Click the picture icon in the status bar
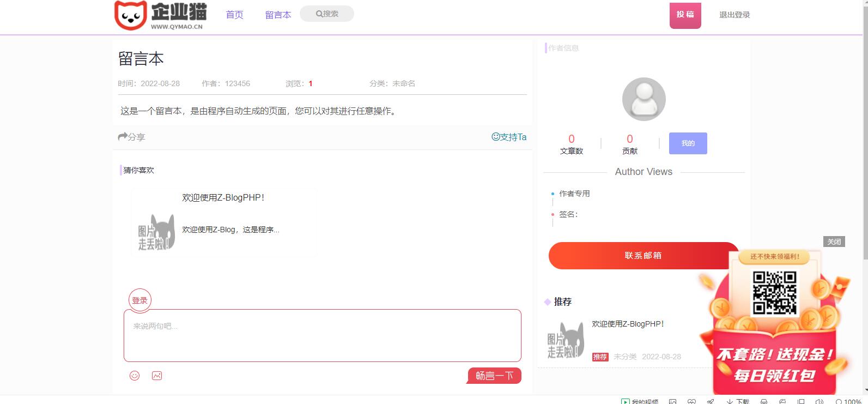 tap(673, 402)
